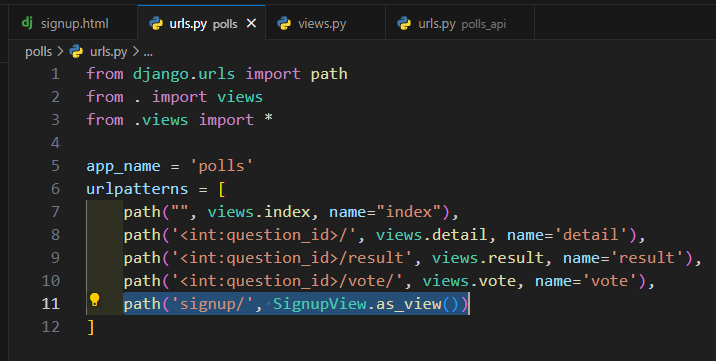716x361 pixels.
Task: Click the '<int:question_id>/result' string
Action: click(291, 258)
